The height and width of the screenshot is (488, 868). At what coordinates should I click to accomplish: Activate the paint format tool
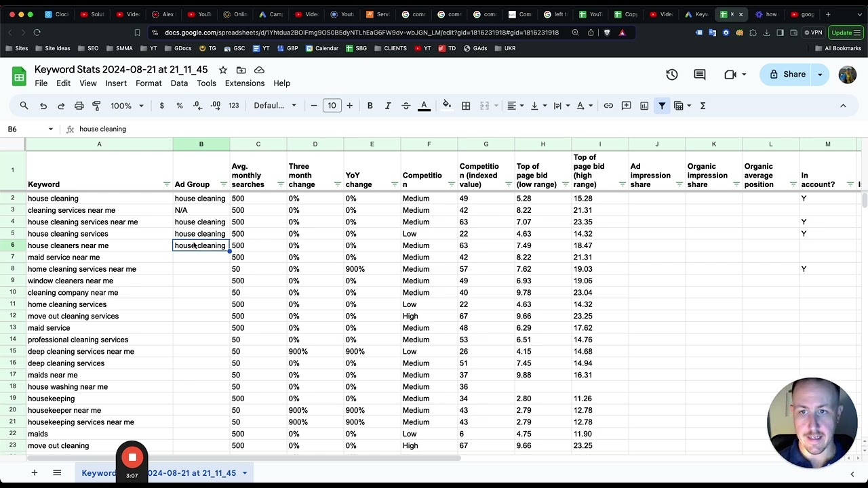click(x=96, y=106)
